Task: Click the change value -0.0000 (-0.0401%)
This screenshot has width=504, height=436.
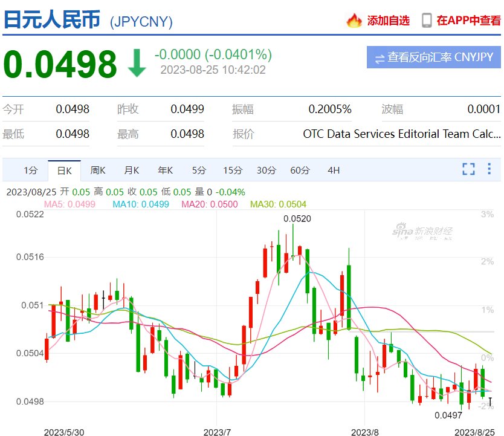Action: pos(213,54)
